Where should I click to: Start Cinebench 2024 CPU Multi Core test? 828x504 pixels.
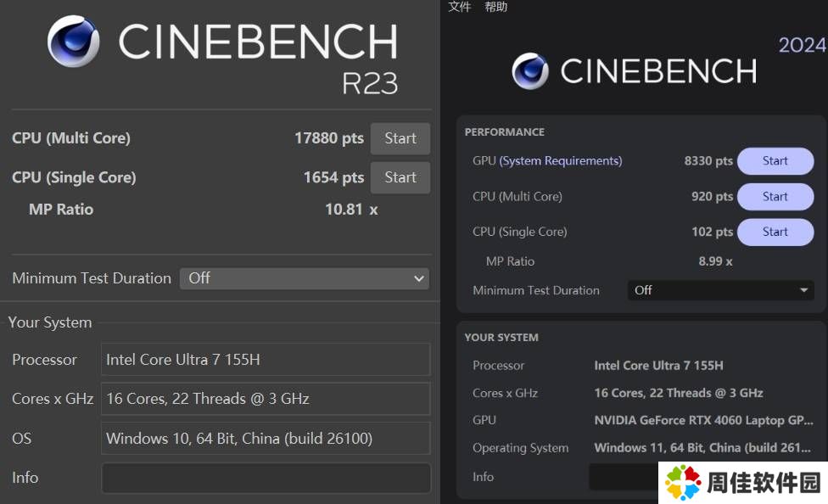pyautogui.click(x=775, y=197)
